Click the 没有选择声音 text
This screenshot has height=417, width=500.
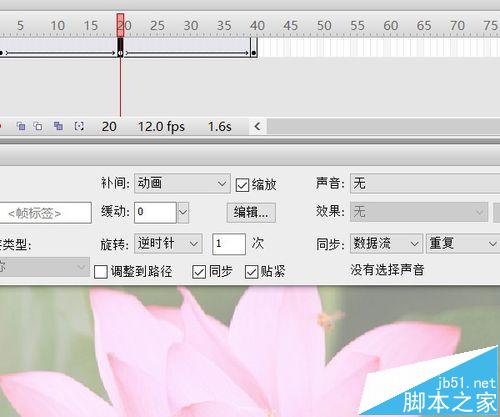tap(387, 270)
